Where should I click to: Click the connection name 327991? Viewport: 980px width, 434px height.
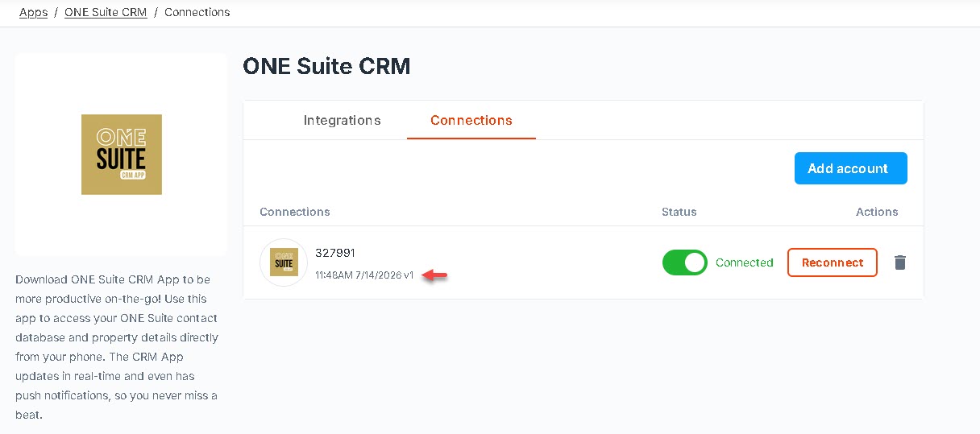tap(335, 253)
